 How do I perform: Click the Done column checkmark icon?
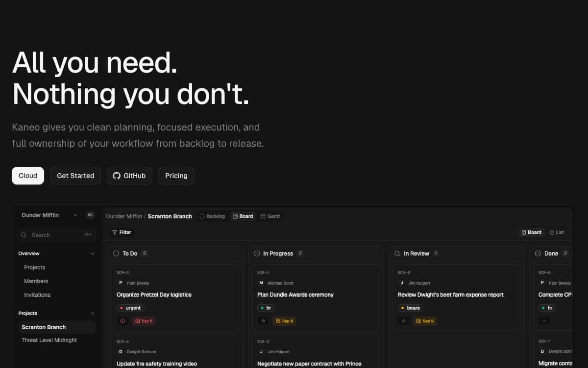[x=538, y=254]
